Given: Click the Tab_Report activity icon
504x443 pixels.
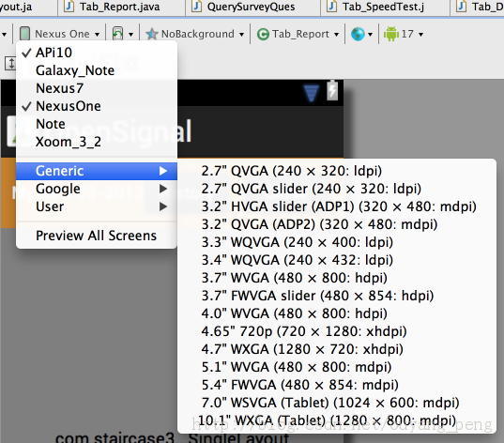Looking at the screenshot, I should click(x=263, y=34).
